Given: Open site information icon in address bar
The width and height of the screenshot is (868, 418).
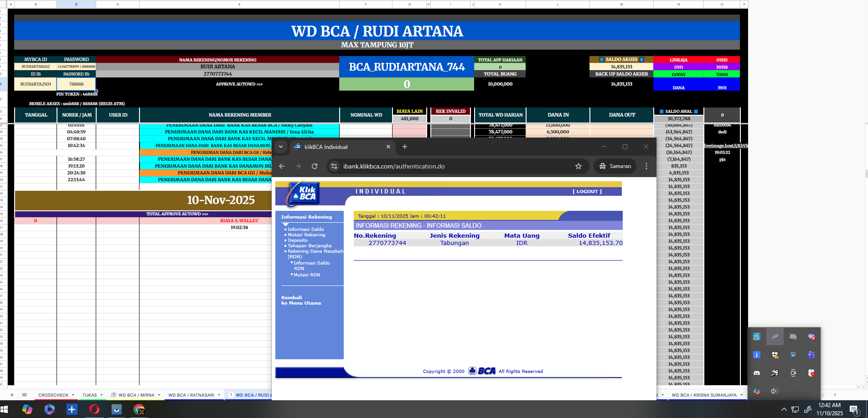Looking at the screenshot, I should pos(334,166).
